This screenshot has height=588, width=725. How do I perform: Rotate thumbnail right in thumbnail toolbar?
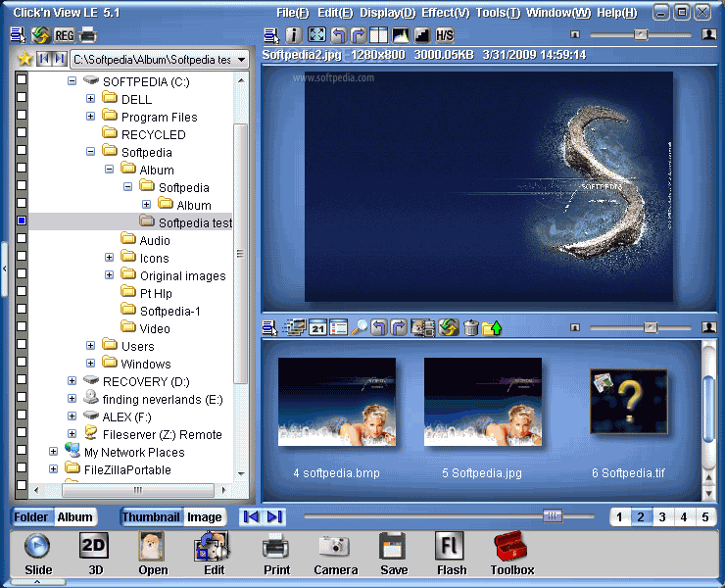pos(398,327)
